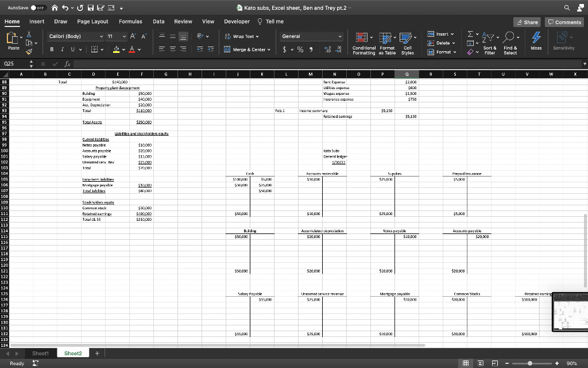
Task: Toggle AutoSave switch
Action: pyautogui.click(x=38, y=8)
